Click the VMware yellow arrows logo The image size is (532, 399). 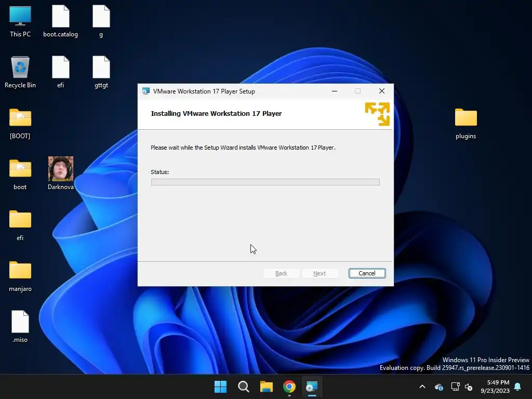pyautogui.click(x=377, y=114)
